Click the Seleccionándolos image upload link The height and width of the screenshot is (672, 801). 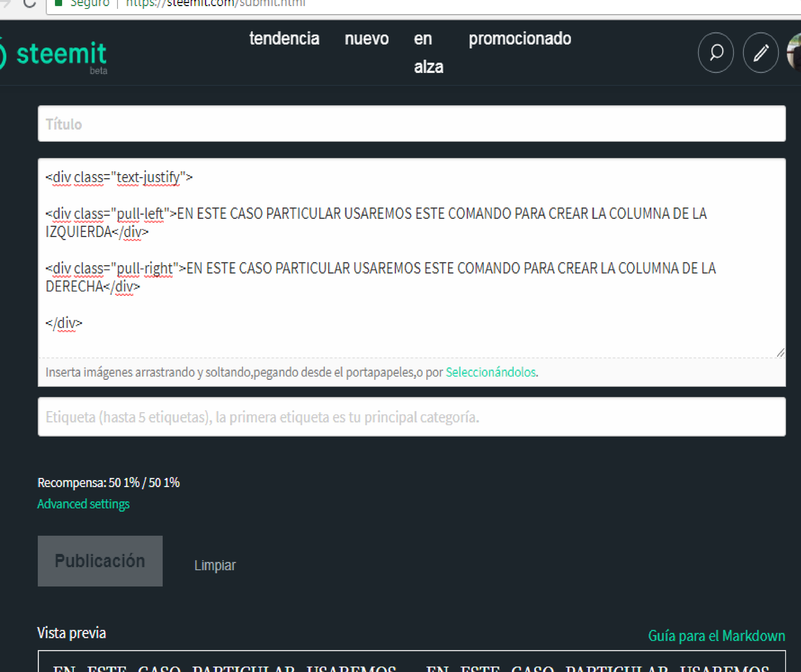[x=490, y=372]
